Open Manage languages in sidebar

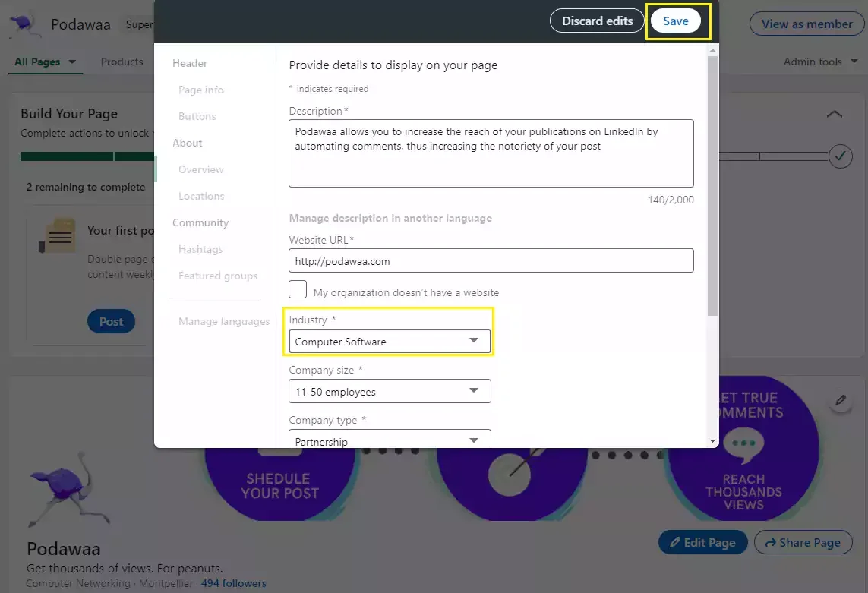[x=224, y=321]
